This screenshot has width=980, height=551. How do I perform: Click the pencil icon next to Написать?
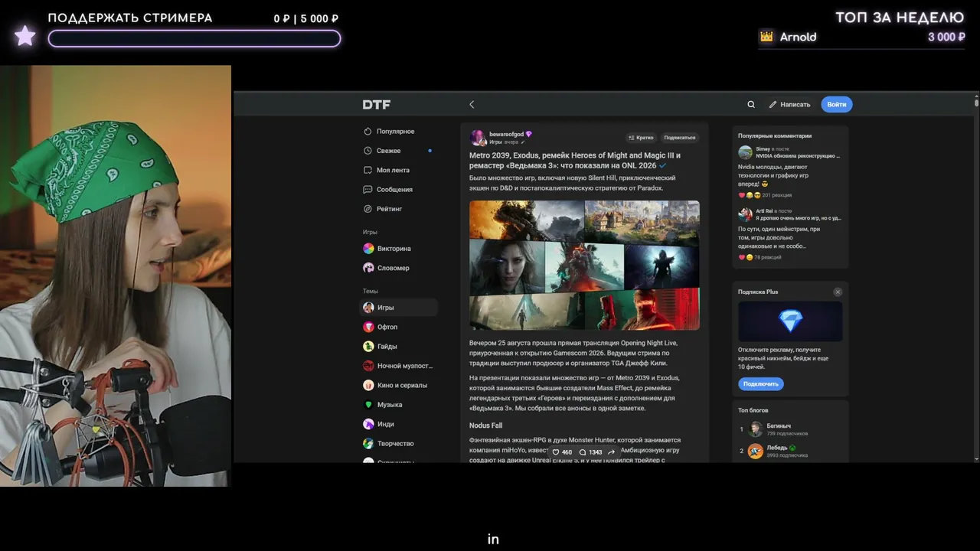point(773,105)
